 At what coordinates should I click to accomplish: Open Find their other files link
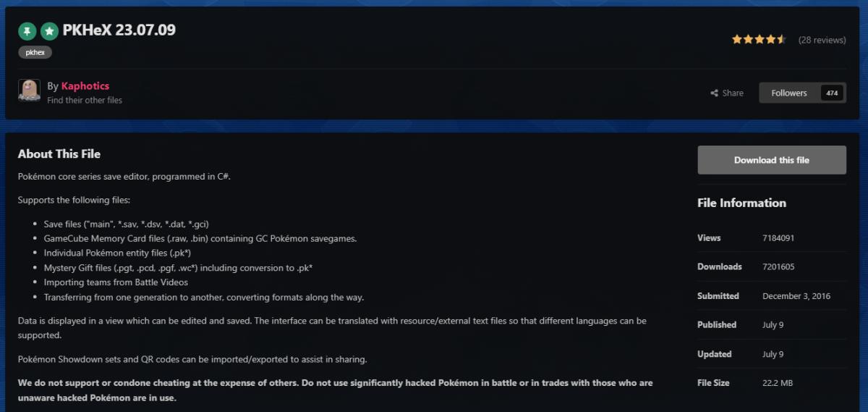[85, 100]
